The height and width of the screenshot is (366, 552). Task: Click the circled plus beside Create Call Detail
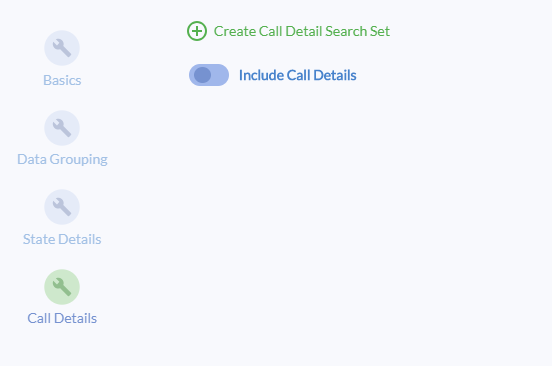point(197,31)
